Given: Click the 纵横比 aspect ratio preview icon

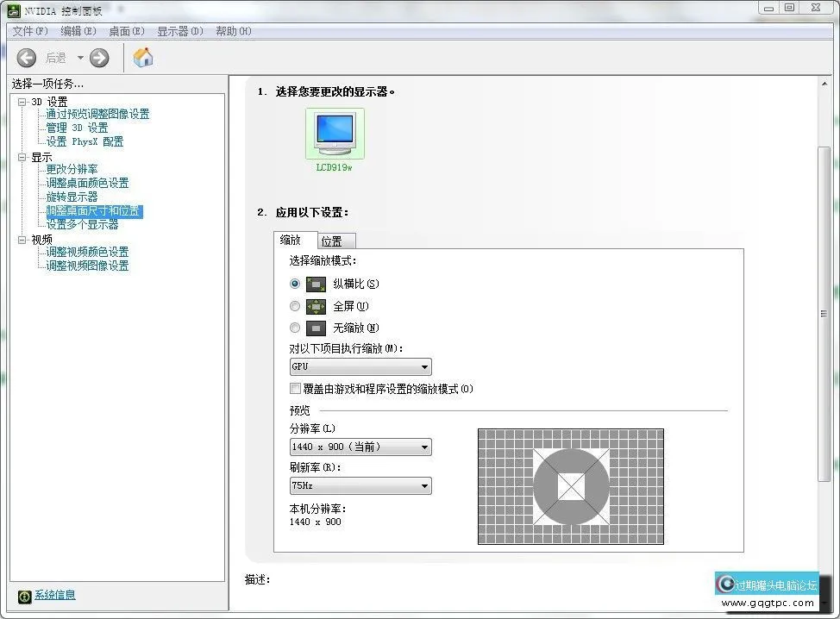Looking at the screenshot, I should (x=317, y=284).
